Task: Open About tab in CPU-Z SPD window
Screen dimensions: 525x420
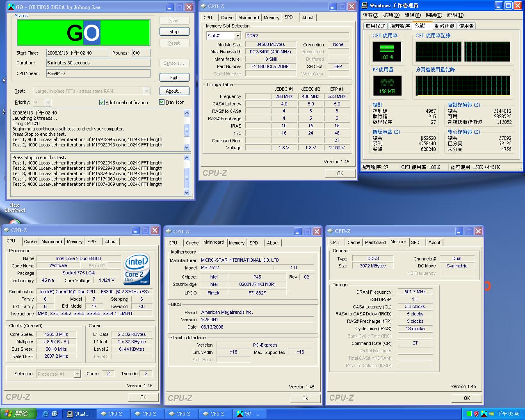Action: click(x=308, y=18)
